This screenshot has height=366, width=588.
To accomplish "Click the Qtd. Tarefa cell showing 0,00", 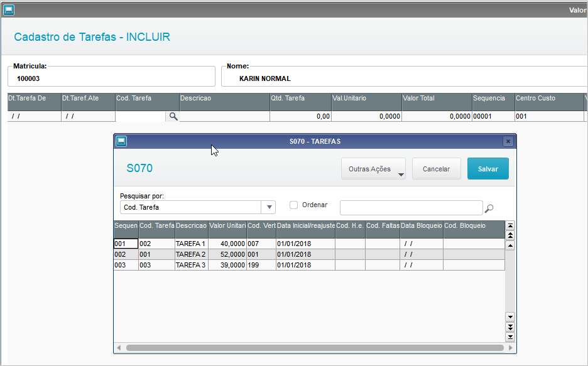I will coord(300,116).
